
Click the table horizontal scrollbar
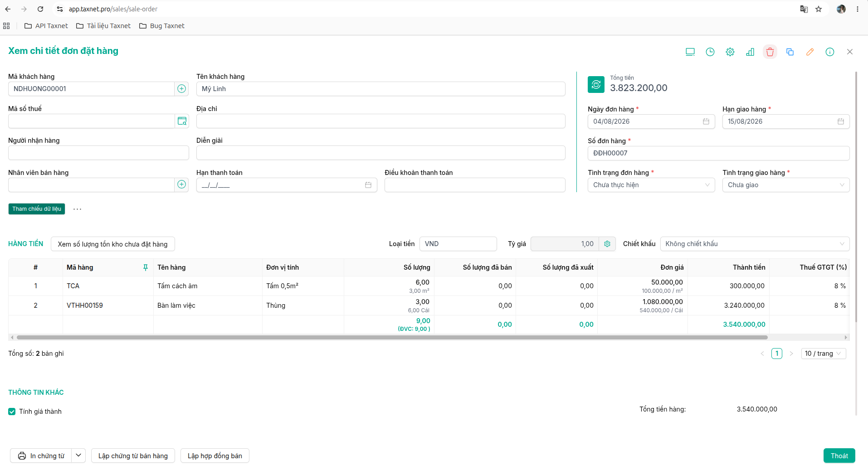click(x=392, y=337)
